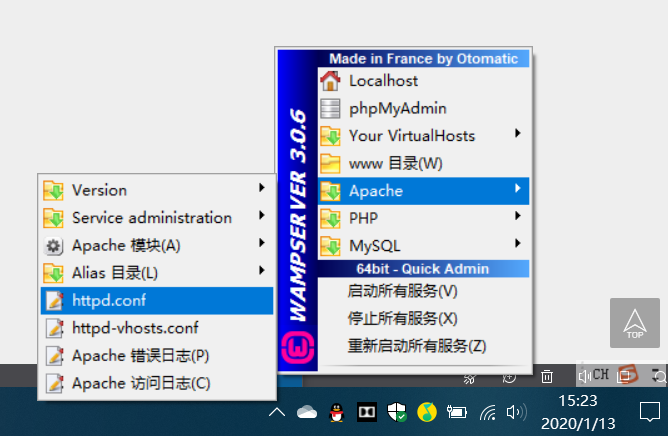Click the MySQL folder icon

click(x=330, y=246)
